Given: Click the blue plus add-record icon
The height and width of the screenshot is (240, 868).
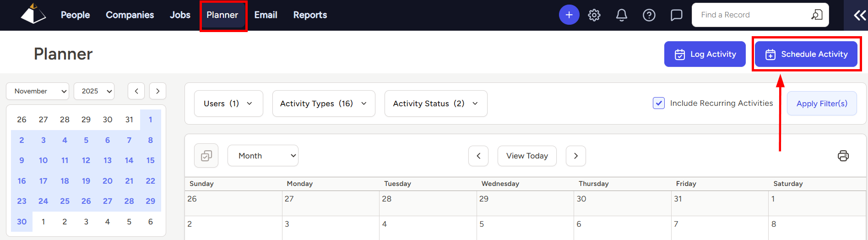Looking at the screenshot, I should pyautogui.click(x=569, y=15).
